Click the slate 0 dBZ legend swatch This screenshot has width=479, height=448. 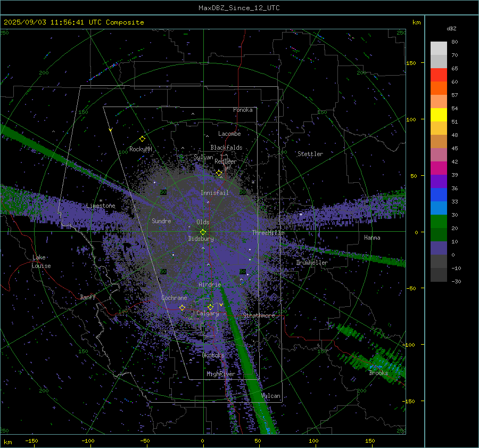[x=439, y=248]
